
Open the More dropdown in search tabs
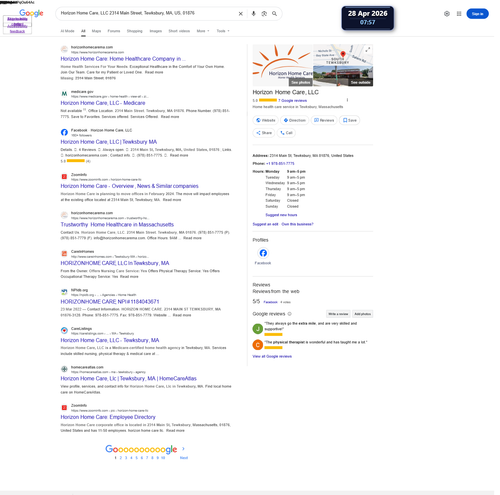203,31
